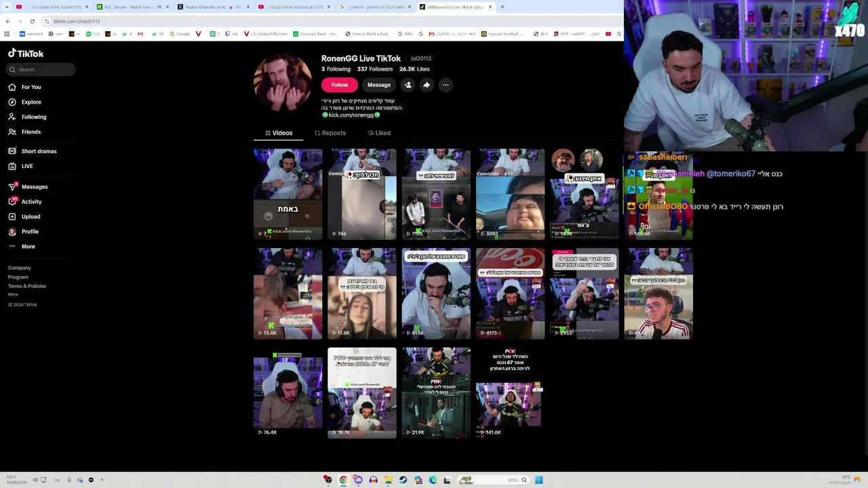Open the Program footer link

(18, 277)
